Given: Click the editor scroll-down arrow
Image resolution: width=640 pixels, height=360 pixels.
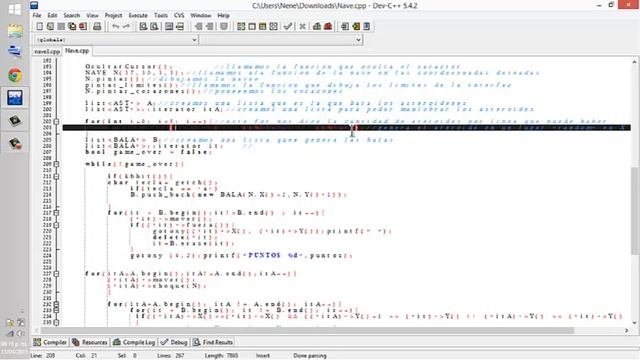Looking at the screenshot, I should 634,322.
